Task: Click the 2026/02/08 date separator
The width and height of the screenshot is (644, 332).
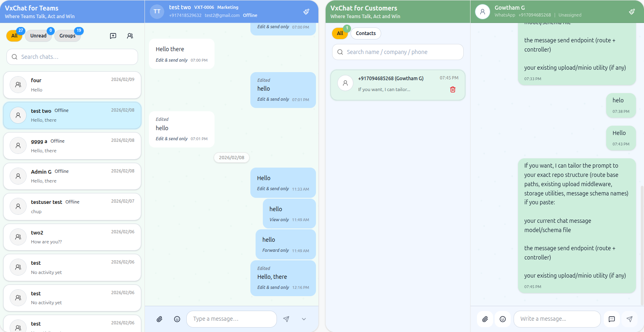Action: [231, 158]
